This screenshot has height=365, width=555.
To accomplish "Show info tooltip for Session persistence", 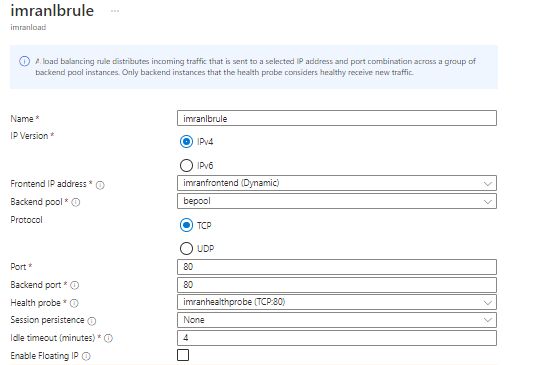I will coord(92,321).
